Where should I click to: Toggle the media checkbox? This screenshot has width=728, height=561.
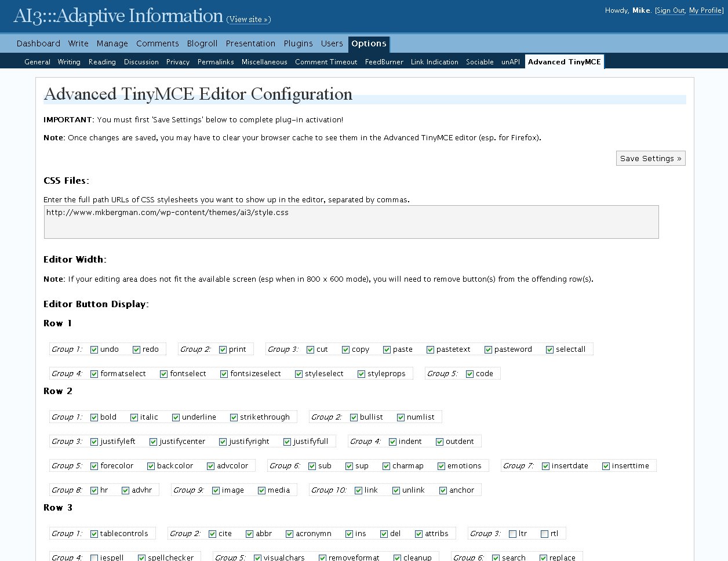point(261,490)
